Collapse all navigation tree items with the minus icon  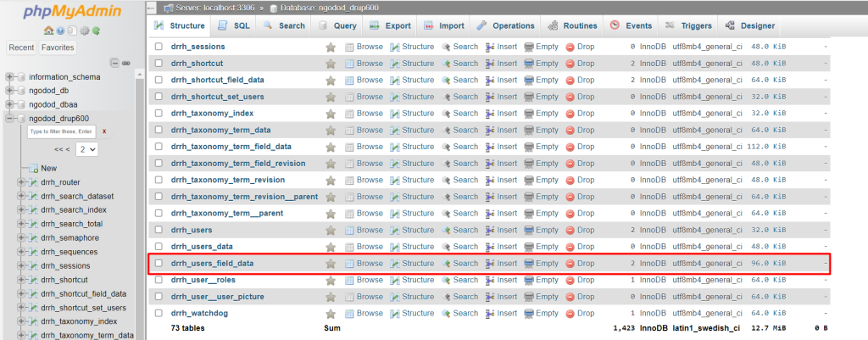(115, 63)
